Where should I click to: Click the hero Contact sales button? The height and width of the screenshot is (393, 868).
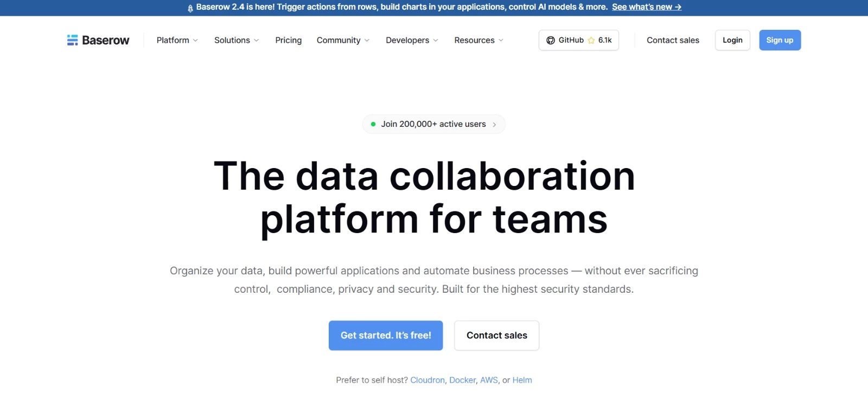click(x=497, y=336)
